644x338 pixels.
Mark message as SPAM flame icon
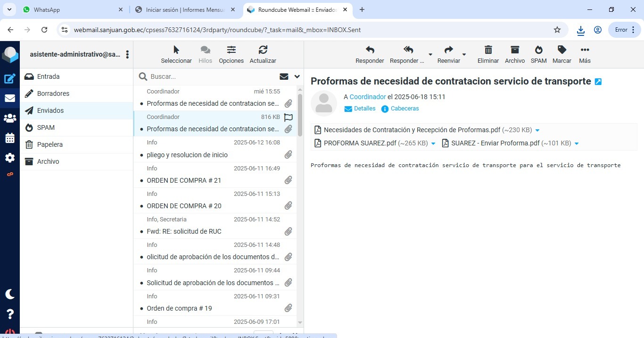pos(538,54)
